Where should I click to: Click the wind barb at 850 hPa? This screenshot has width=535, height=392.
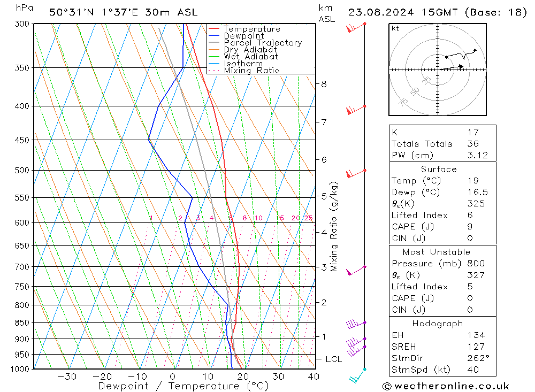coord(356,324)
